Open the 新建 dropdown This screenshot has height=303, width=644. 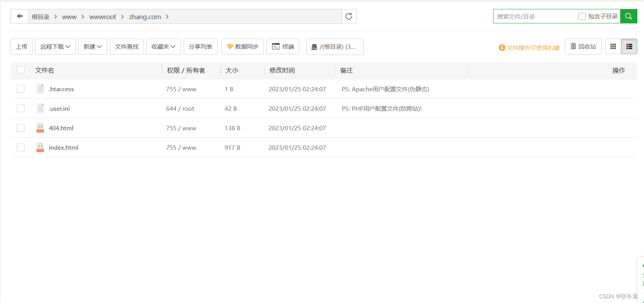(x=93, y=46)
